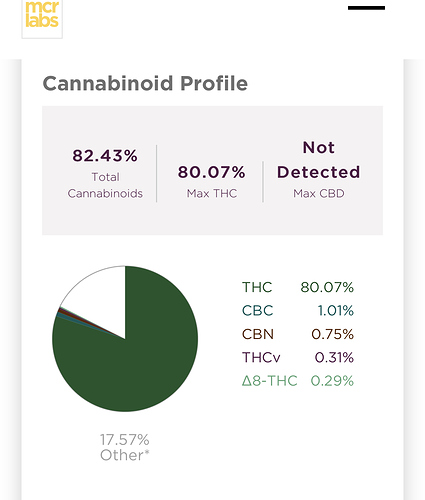Click the 0.75% CBN legend value

tap(332, 334)
